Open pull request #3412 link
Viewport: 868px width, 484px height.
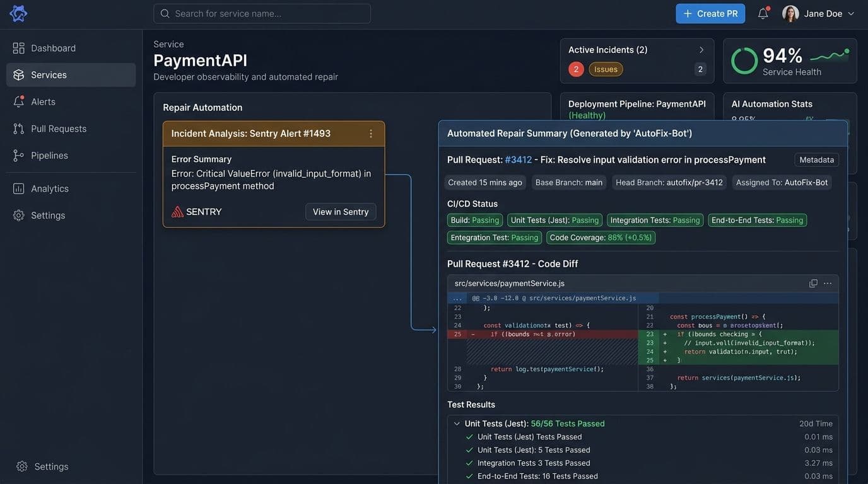coord(519,159)
